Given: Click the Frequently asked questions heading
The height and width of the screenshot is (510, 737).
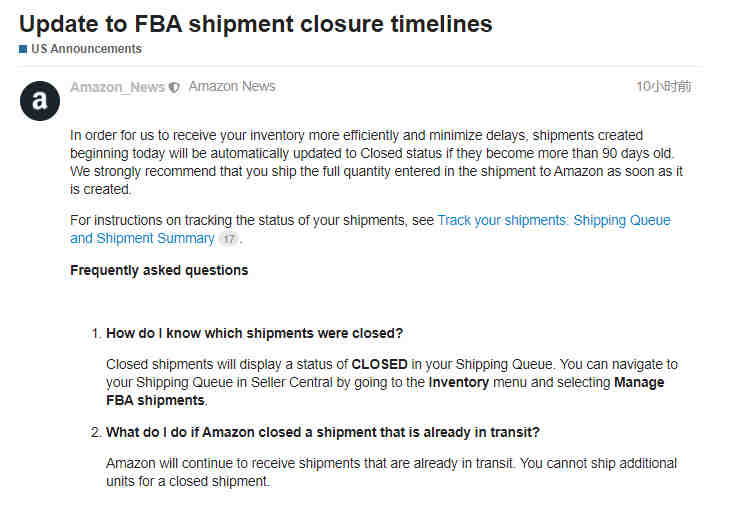Looking at the screenshot, I should click(x=159, y=270).
